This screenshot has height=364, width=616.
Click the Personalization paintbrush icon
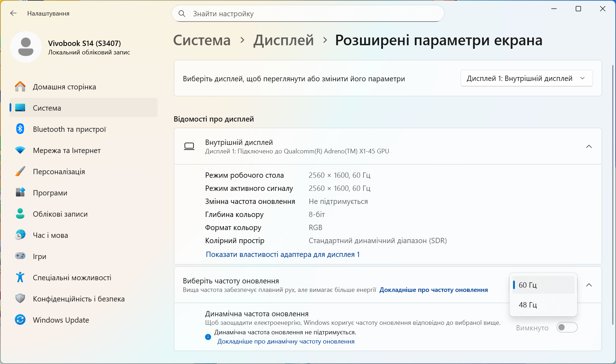click(20, 171)
